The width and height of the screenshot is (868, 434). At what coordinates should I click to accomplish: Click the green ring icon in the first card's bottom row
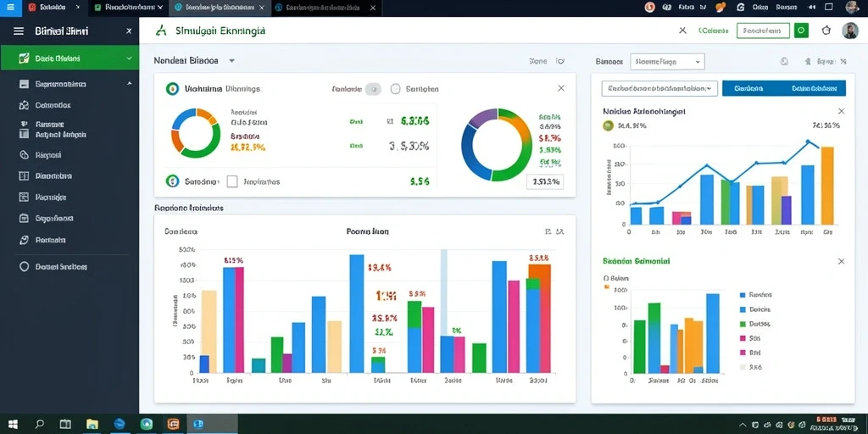coord(172,181)
